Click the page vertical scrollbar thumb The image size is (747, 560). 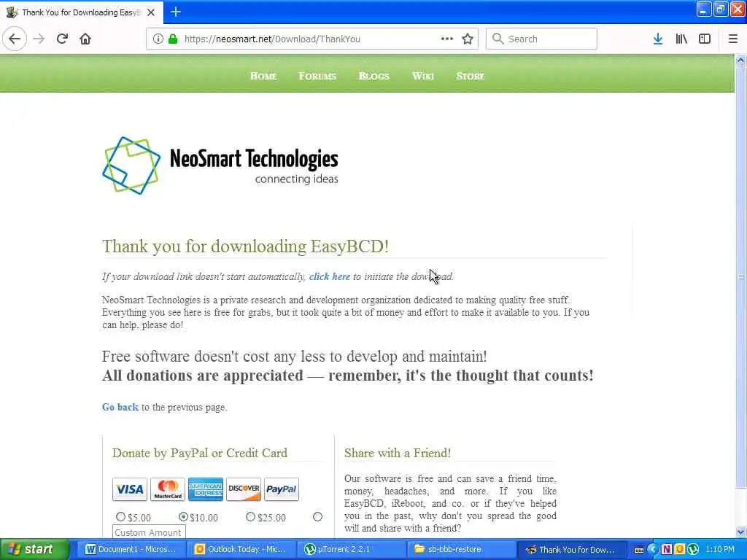click(740, 277)
